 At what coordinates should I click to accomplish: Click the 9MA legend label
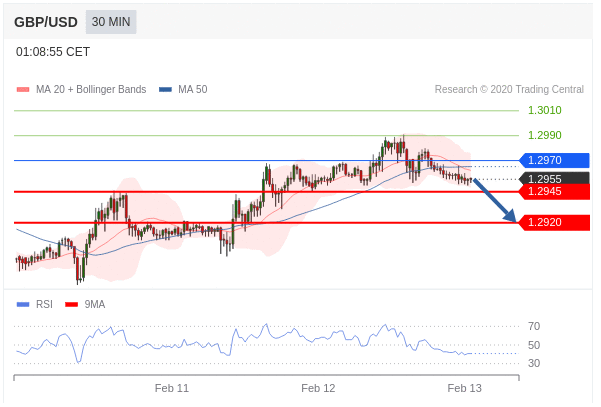coord(95,305)
